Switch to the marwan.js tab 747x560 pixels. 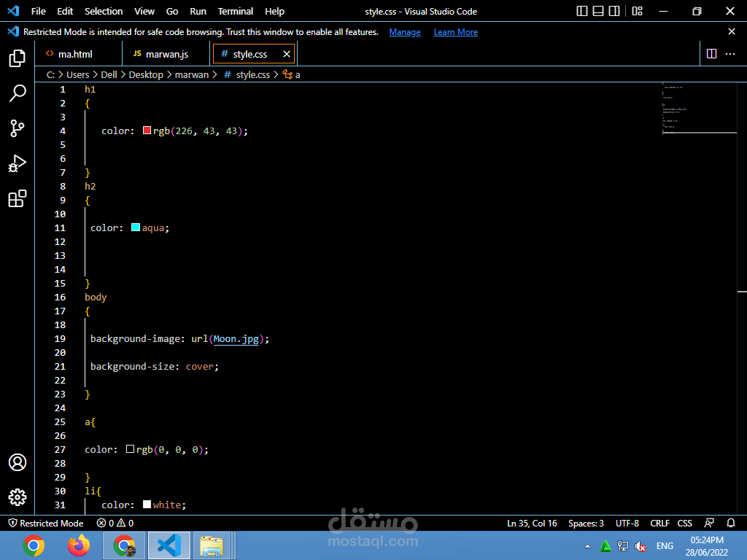tap(166, 54)
